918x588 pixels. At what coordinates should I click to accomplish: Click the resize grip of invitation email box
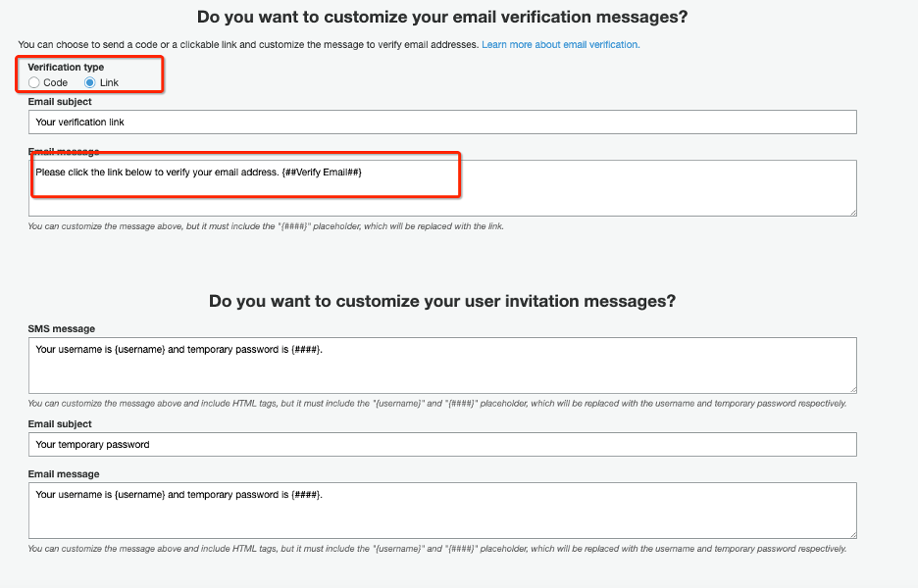[x=851, y=534]
